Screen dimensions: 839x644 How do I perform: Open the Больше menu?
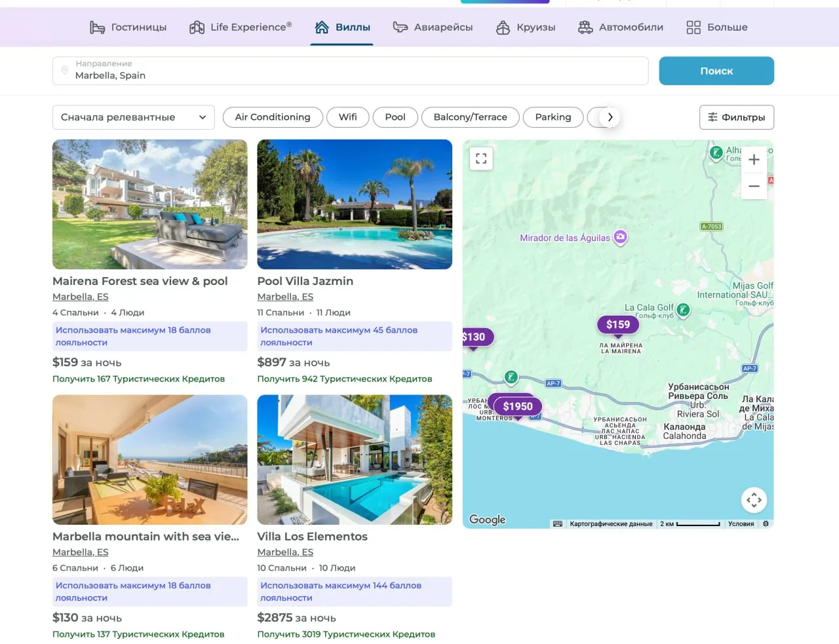pos(717,28)
